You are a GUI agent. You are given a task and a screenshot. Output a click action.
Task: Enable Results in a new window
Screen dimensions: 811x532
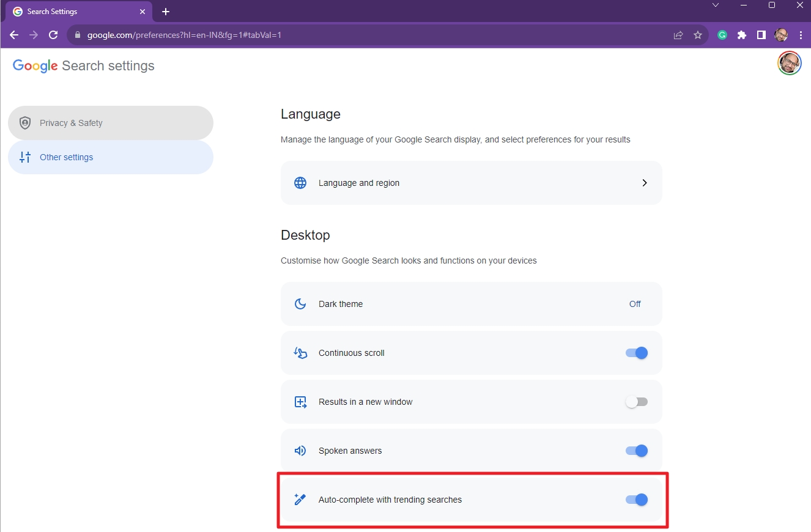pyautogui.click(x=636, y=402)
